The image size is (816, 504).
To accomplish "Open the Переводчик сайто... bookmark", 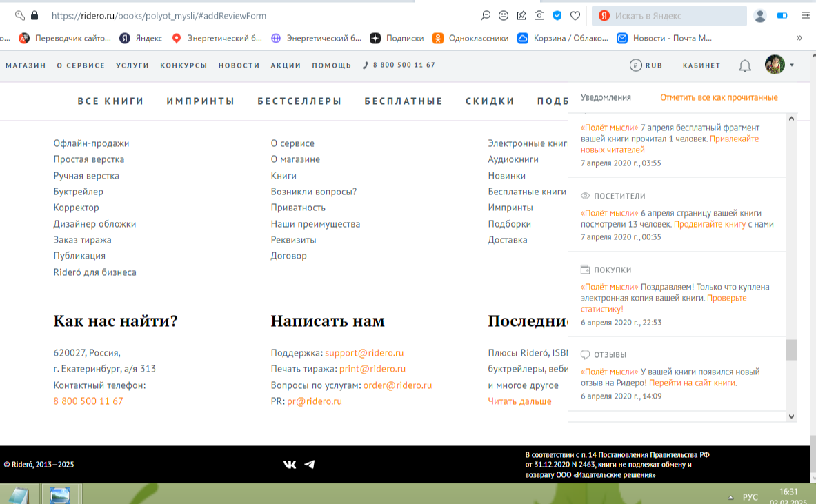I will tap(65, 38).
